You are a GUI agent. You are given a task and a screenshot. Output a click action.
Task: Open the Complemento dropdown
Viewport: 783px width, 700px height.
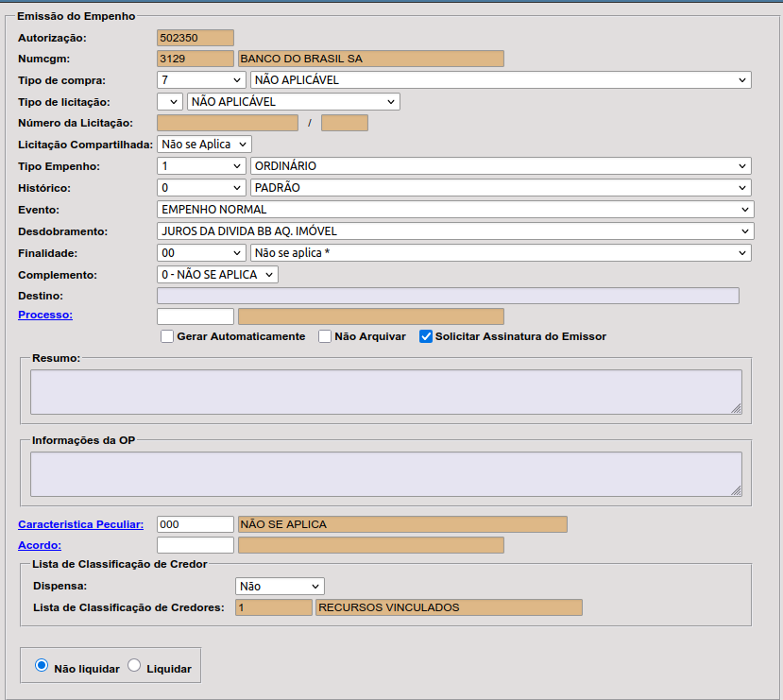[217, 274]
